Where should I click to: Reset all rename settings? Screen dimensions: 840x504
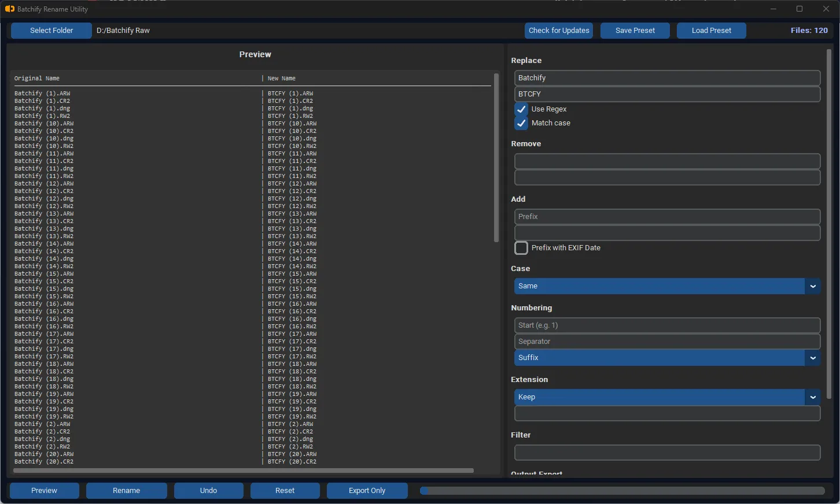point(285,490)
